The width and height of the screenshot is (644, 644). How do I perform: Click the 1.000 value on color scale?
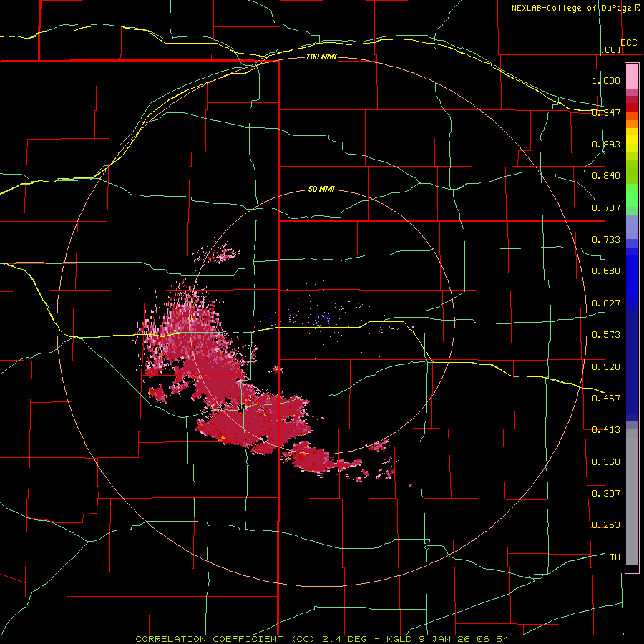(x=606, y=80)
